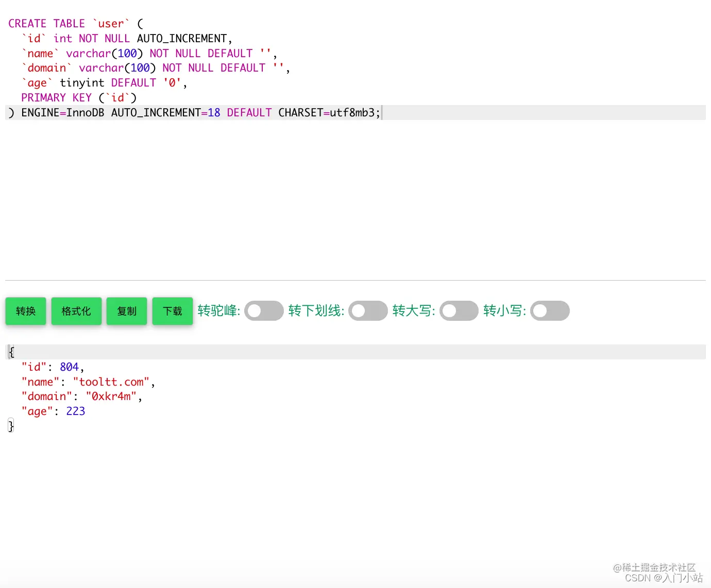Click the "age": 223 JSON line
Viewport: 711px width, 588px height.
click(x=53, y=411)
